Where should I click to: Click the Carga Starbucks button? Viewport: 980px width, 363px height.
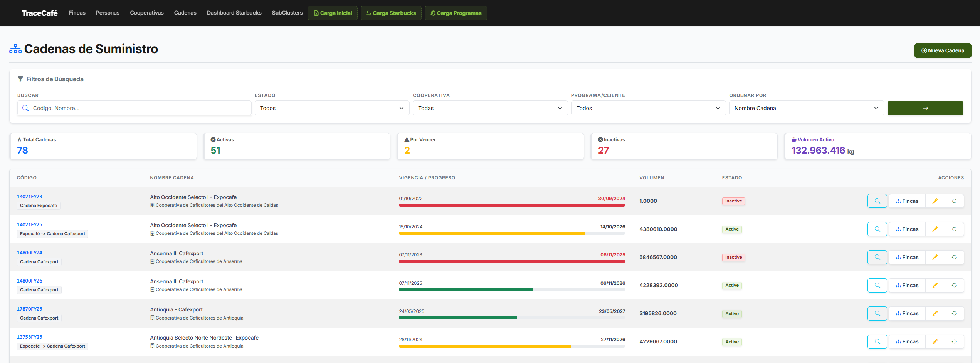coord(391,13)
